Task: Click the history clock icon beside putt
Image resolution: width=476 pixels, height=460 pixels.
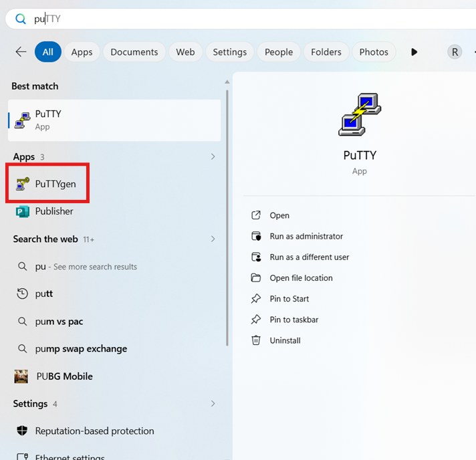Action: point(22,294)
